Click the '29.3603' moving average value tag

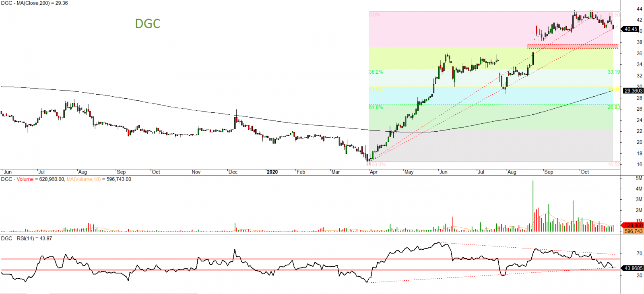coord(633,91)
